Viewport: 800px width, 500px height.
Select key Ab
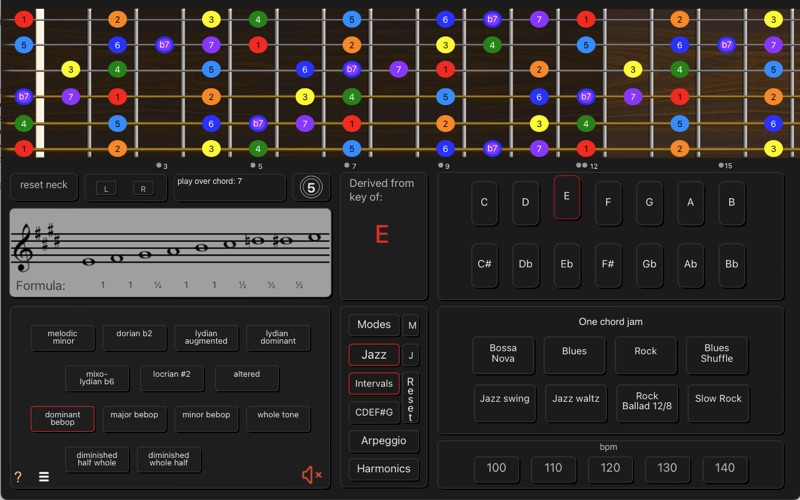click(x=690, y=264)
